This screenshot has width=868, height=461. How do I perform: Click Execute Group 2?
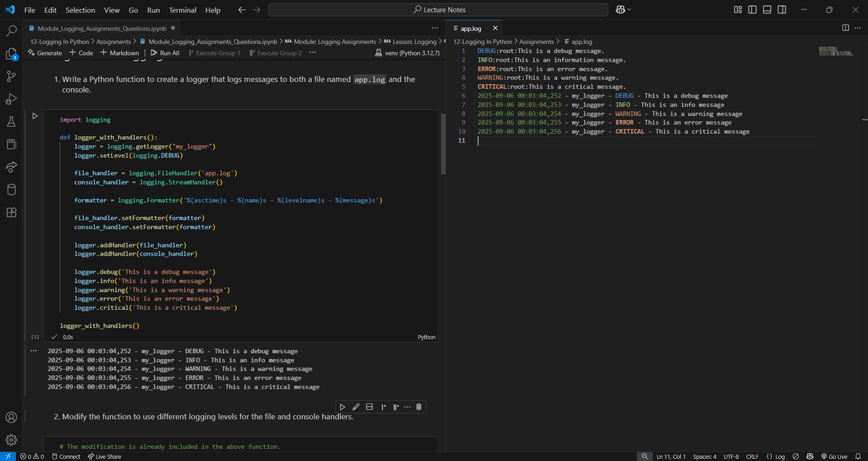coord(275,53)
